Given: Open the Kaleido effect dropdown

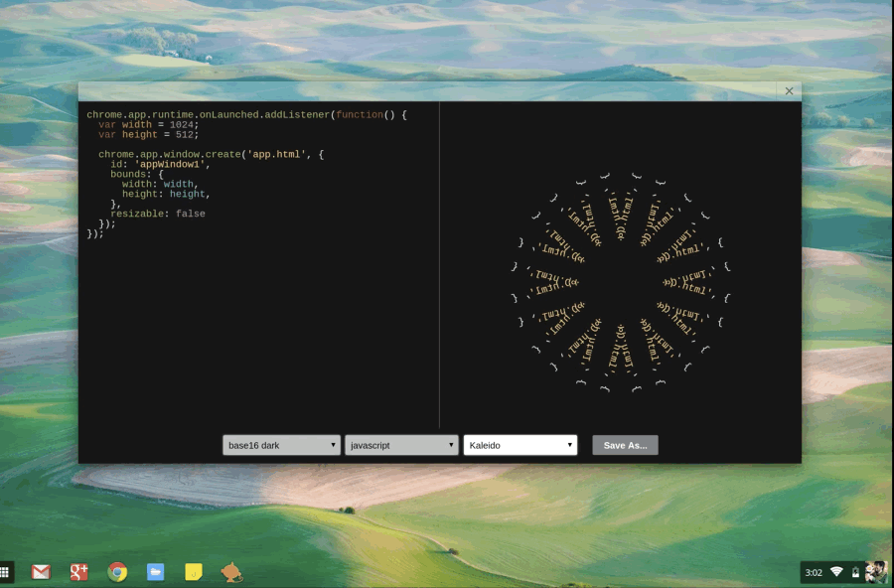Looking at the screenshot, I should tap(520, 445).
